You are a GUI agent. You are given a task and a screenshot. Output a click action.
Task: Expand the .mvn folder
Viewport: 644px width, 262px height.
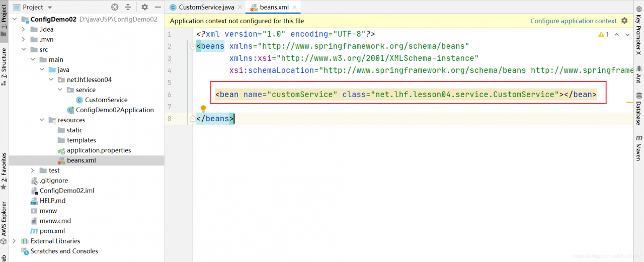click(x=23, y=40)
